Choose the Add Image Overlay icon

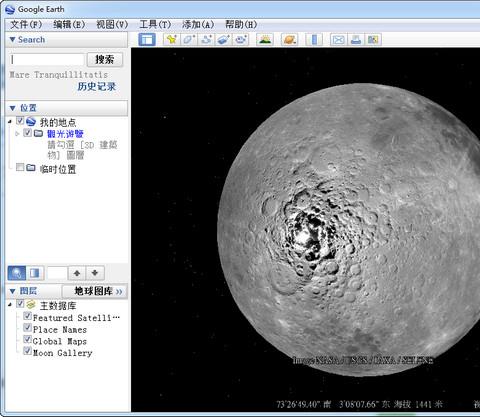point(223,40)
